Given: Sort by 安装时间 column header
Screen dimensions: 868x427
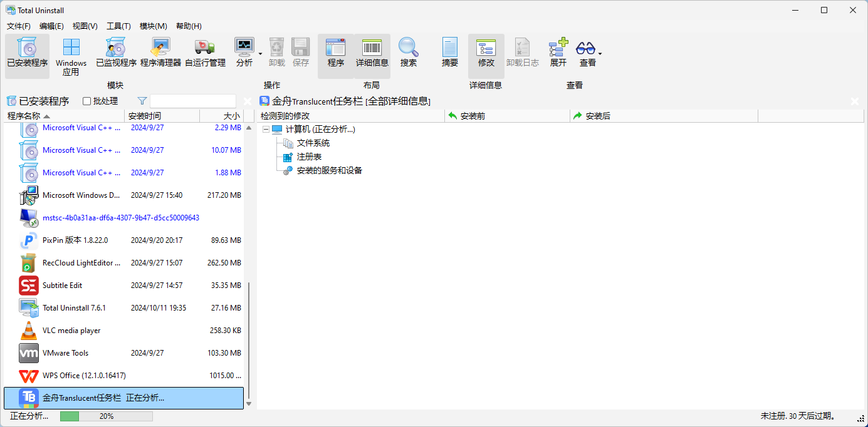Looking at the screenshot, I should 162,116.
